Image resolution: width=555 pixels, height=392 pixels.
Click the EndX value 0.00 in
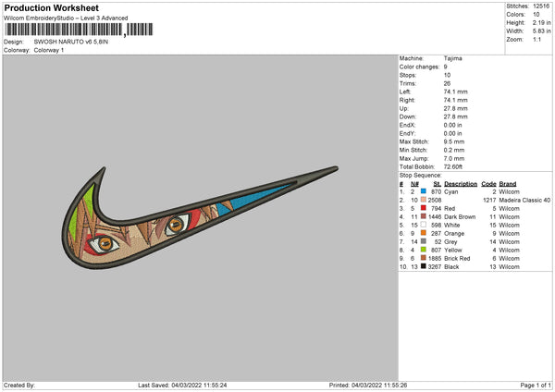click(x=452, y=125)
